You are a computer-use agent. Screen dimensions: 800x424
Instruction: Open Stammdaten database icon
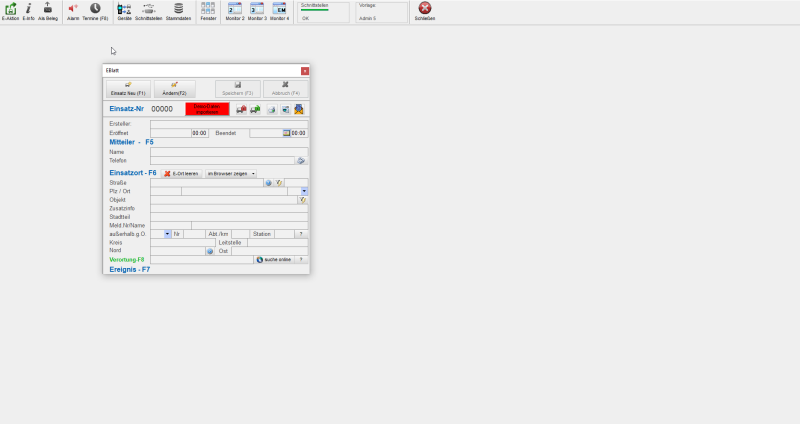(x=178, y=8)
